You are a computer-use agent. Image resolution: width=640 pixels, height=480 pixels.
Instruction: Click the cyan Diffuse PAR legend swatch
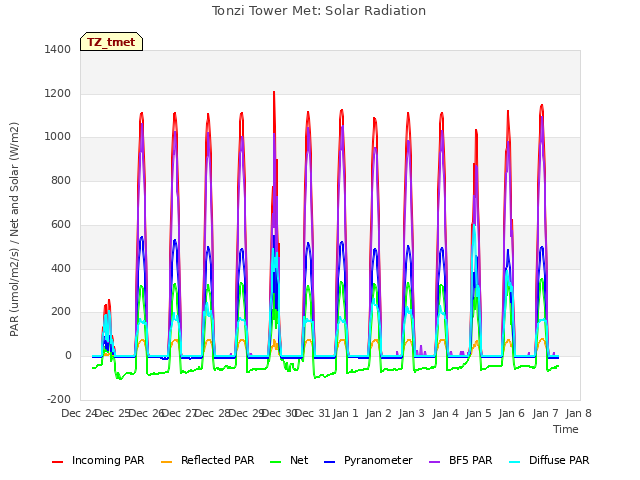(515, 462)
